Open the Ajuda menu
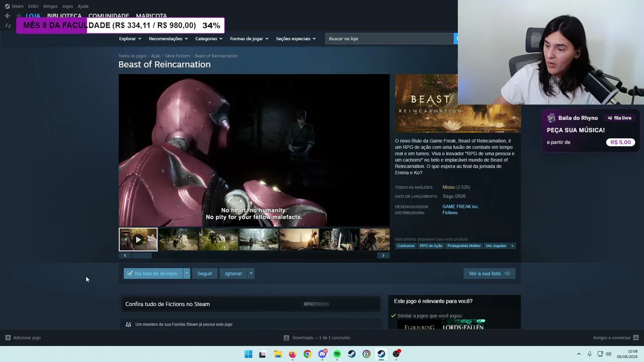This screenshot has width=644, height=362. pyautogui.click(x=83, y=6)
